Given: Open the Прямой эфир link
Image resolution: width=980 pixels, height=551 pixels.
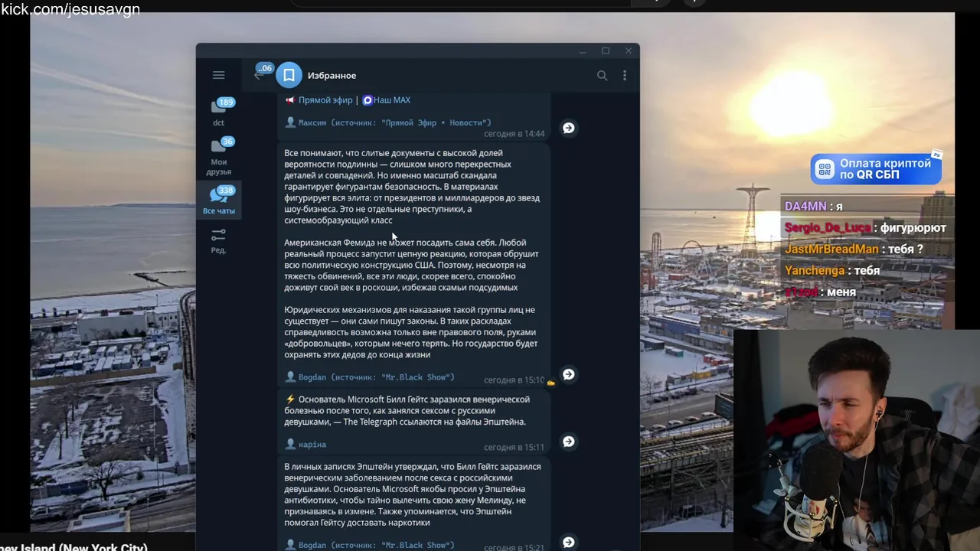Looking at the screenshot, I should click(x=325, y=100).
